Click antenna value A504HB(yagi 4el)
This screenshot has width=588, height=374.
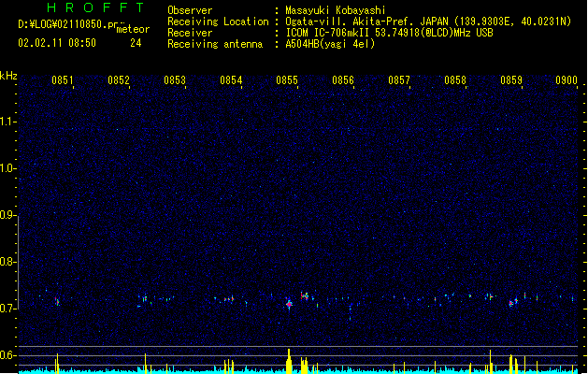point(330,44)
